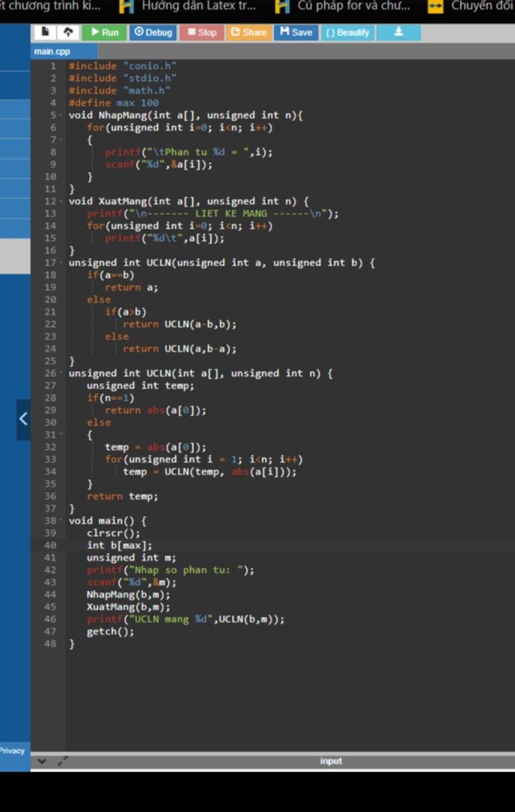This screenshot has height=812, width=515.
Task: Fold UCLN function at line 17
Action: point(61,263)
